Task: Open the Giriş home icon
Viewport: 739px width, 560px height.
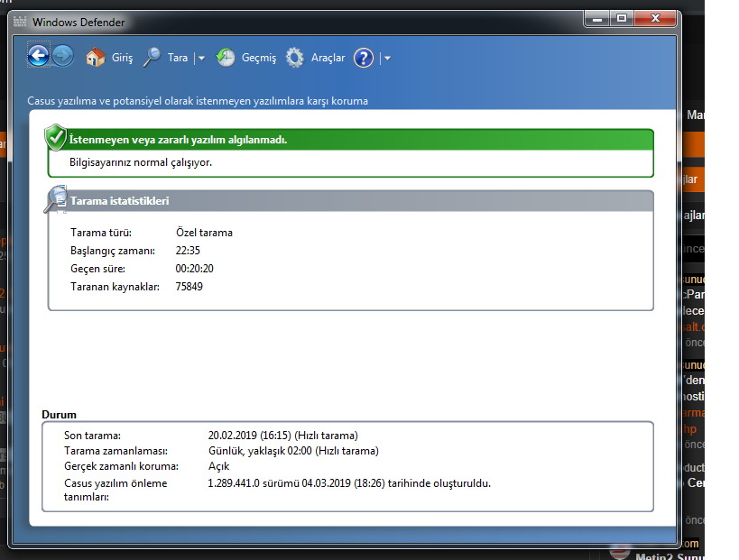Action: click(x=96, y=58)
